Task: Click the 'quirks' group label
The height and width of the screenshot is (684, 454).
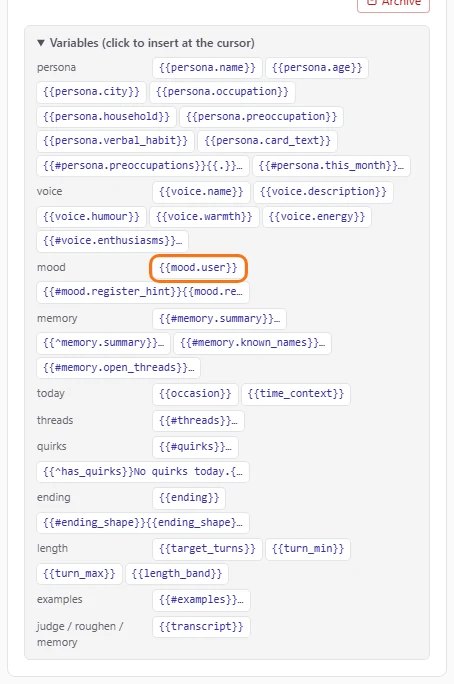Action: point(51,447)
